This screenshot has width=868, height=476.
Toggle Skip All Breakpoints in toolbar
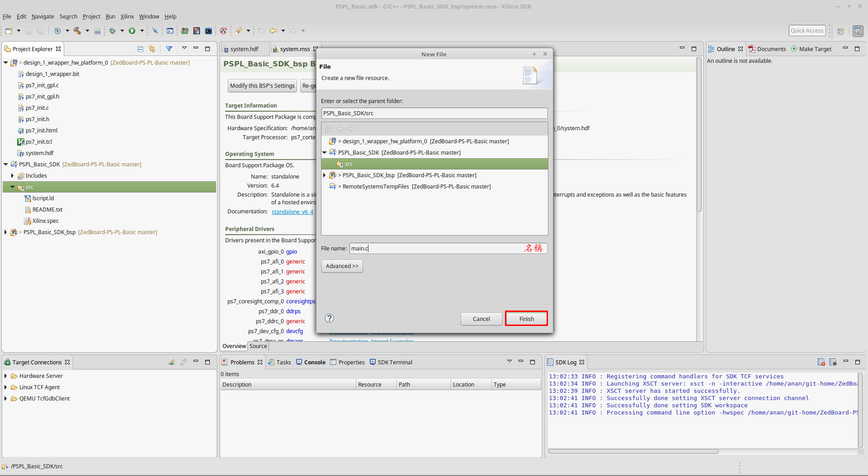tap(155, 31)
